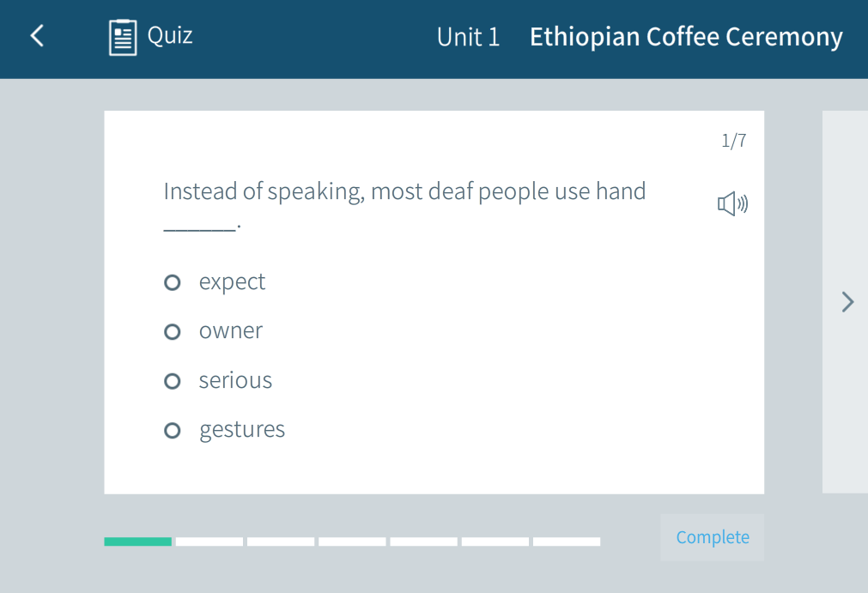Viewport: 868px width, 593px height.
Task: Jump to the last progress segment
Action: point(567,542)
